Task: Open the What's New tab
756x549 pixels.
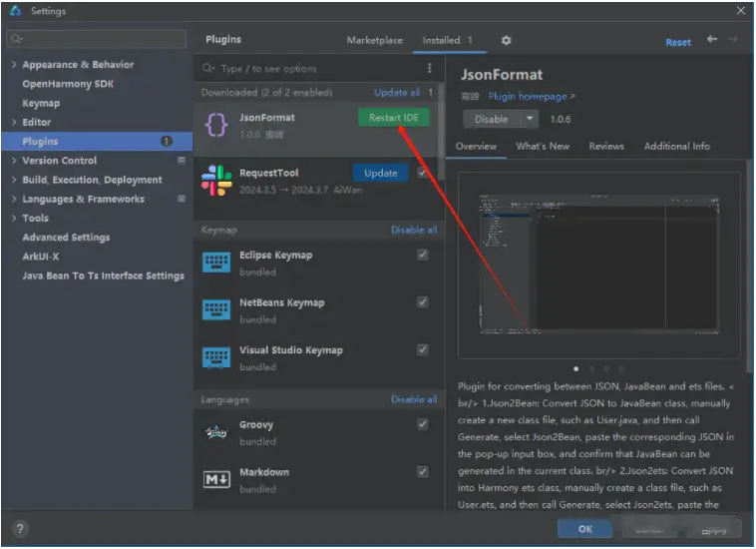Action: [x=543, y=146]
